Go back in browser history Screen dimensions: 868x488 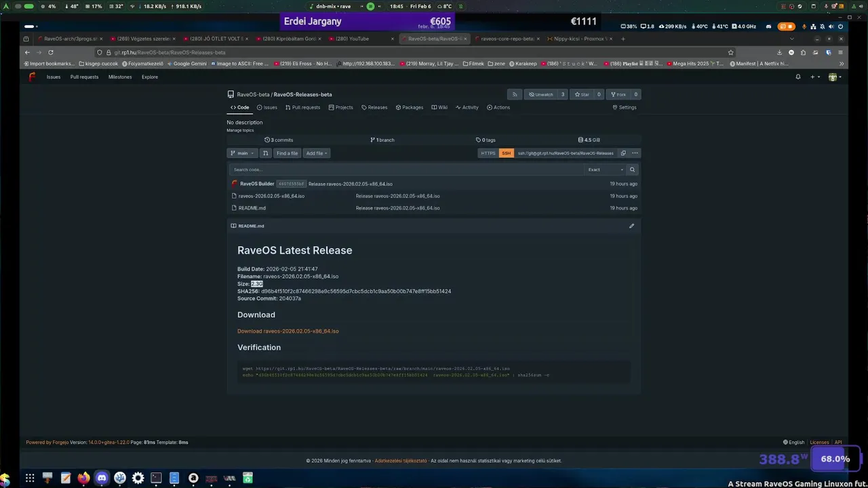click(x=27, y=52)
